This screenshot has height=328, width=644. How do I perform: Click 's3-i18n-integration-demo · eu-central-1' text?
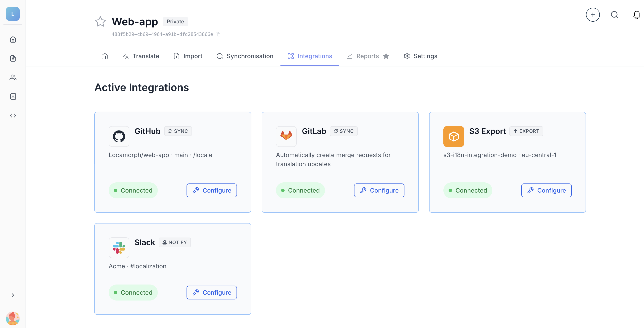[x=500, y=155]
